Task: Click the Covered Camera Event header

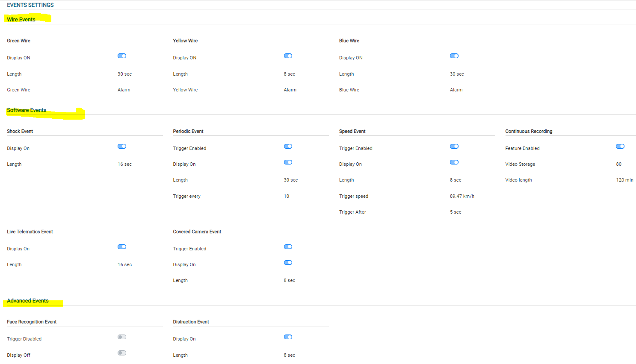Action: point(197,232)
